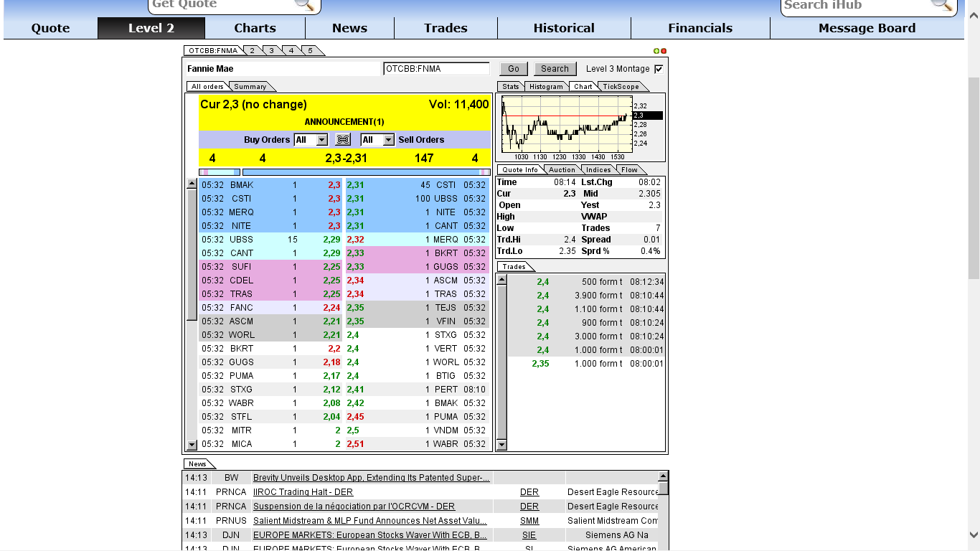Switch to montage tab 3

point(272,50)
